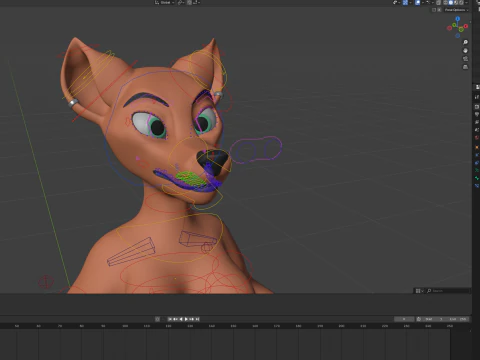Screen dimensions: 480x360
Task: Open the orange Object properties tab
Action: pyautogui.click(x=477, y=147)
